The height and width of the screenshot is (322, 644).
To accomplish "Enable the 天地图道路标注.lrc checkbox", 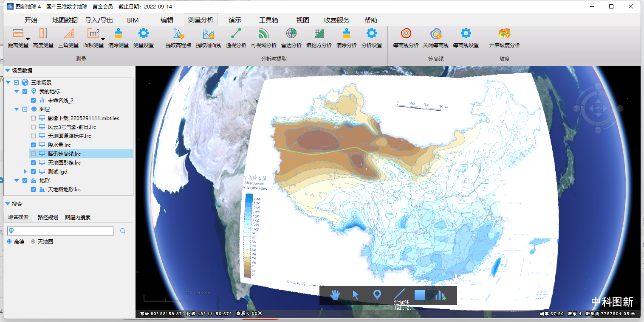I will tap(34, 136).
